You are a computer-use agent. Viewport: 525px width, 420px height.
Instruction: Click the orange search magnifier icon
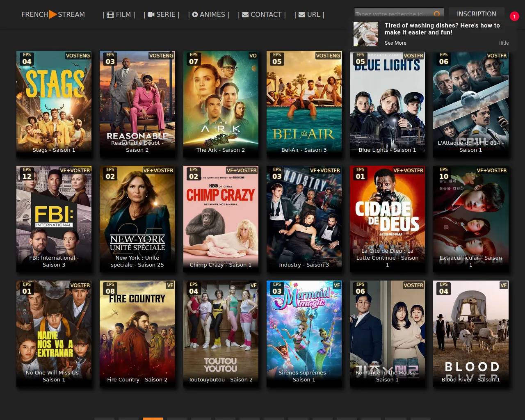pos(437,14)
